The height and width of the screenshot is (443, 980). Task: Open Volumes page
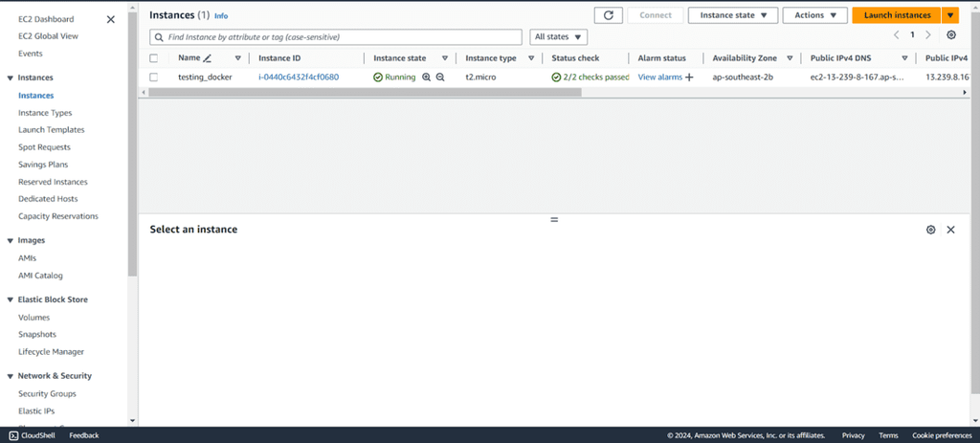[33, 318]
